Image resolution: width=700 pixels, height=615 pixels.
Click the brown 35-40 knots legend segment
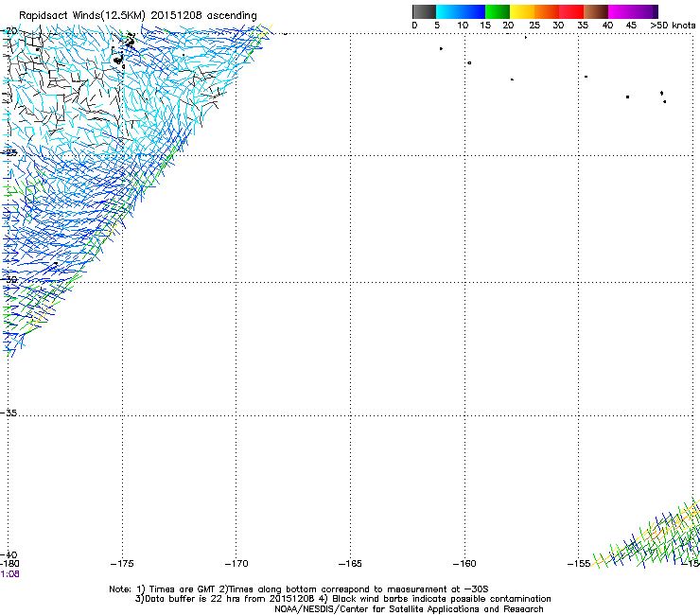(596, 11)
